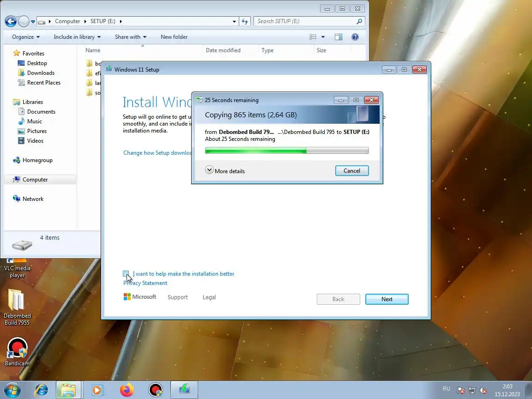Open the recent locations dropdown arrow
532x399 pixels.
point(33,22)
